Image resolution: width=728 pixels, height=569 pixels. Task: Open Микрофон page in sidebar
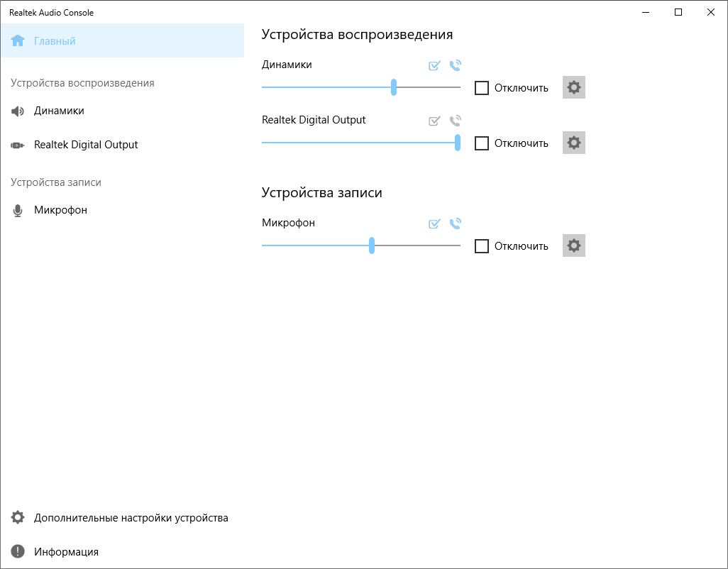[x=60, y=210]
